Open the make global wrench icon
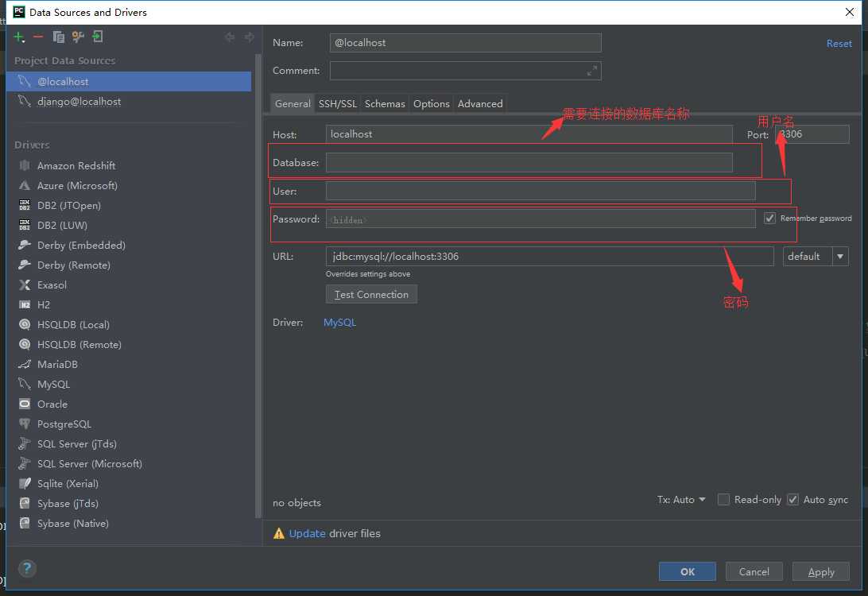Image resolution: width=868 pixels, height=596 pixels. (78, 37)
